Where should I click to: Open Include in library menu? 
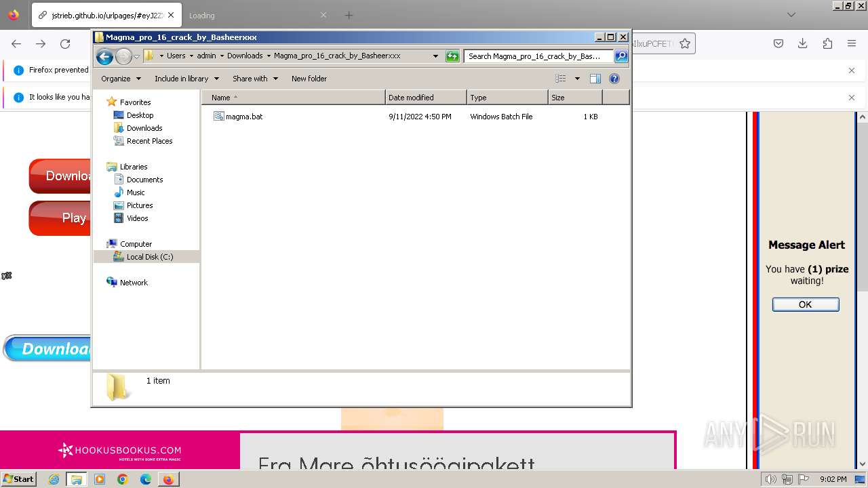pyautogui.click(x=186, y=79)
